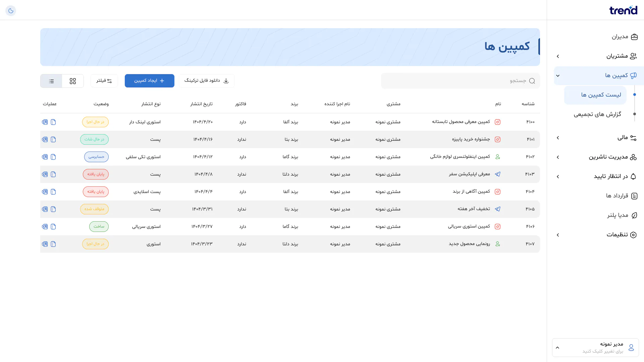Click the در حال شات status badge
Image resolution: width=644 pixels, height=362 pixels.
click(94, 139)
